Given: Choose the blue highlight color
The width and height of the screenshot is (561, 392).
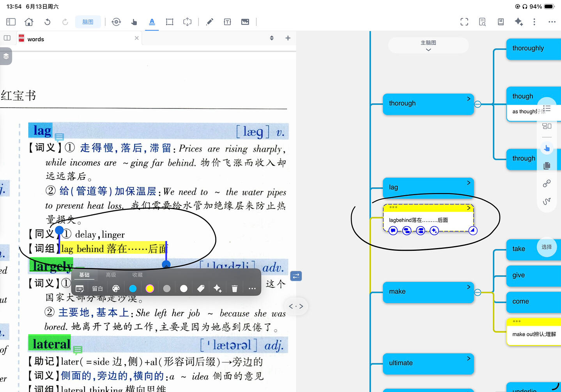Looking at the screenshot, I should click(x=133, y=289).
